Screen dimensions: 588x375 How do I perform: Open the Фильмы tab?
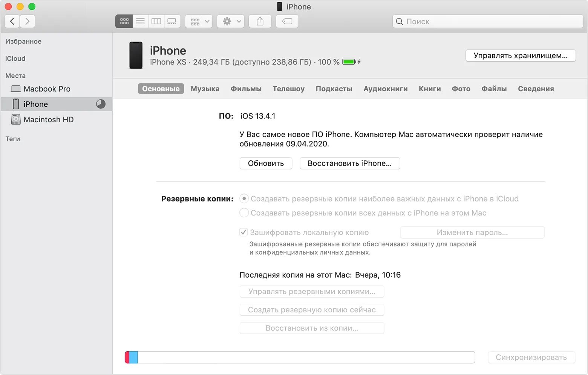246,89
